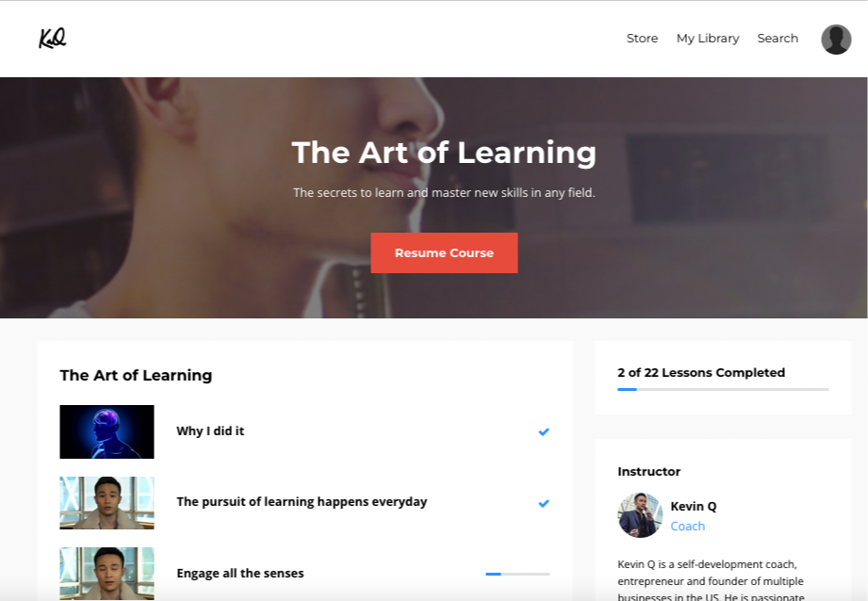
Task: Click the checkmark beside pursuit of learning lesson
Action: (x=544, y=503)
